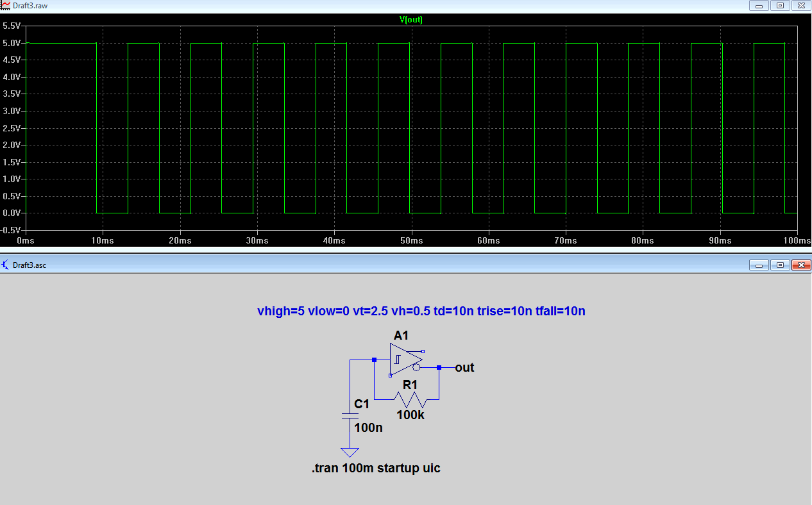Minimize the Draft3.raw waveform window
This screenshot has width=812, height=505.
tap(759, 5)
